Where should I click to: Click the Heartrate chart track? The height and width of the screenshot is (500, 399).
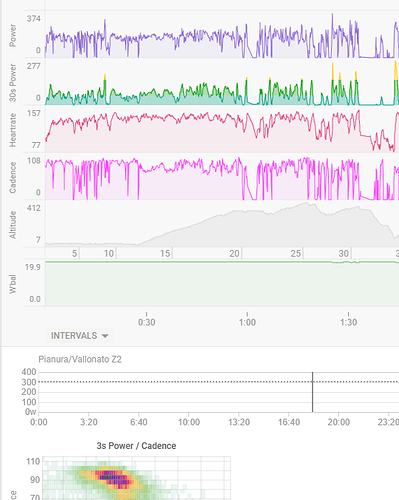(222, 130)
